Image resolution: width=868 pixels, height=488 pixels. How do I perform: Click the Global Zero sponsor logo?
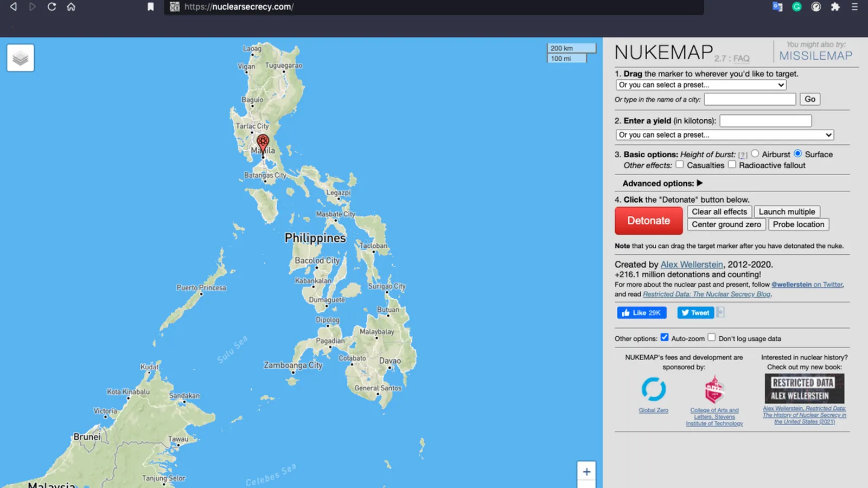coord(653,389)
